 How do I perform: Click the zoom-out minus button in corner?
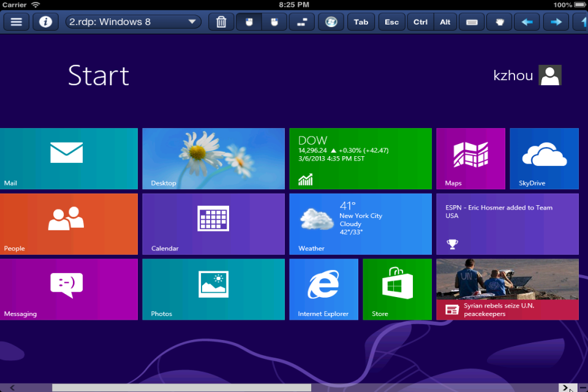(582, 388)
